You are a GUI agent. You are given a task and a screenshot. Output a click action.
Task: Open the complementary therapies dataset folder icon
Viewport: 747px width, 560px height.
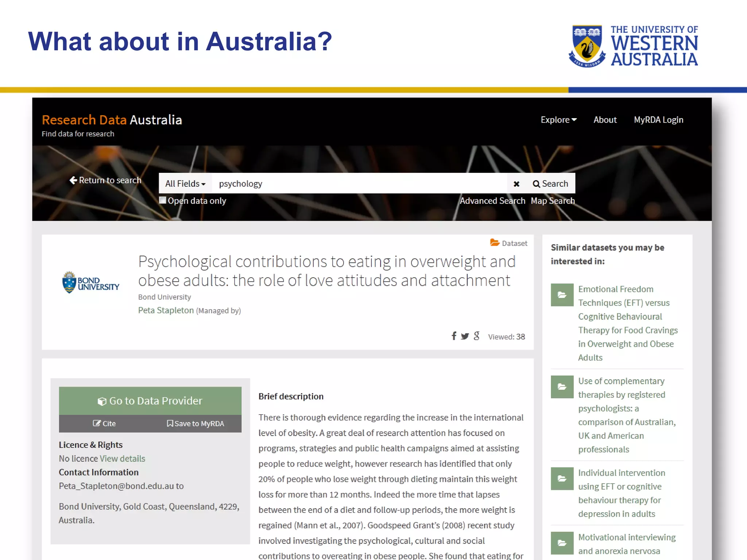(562, 386)
